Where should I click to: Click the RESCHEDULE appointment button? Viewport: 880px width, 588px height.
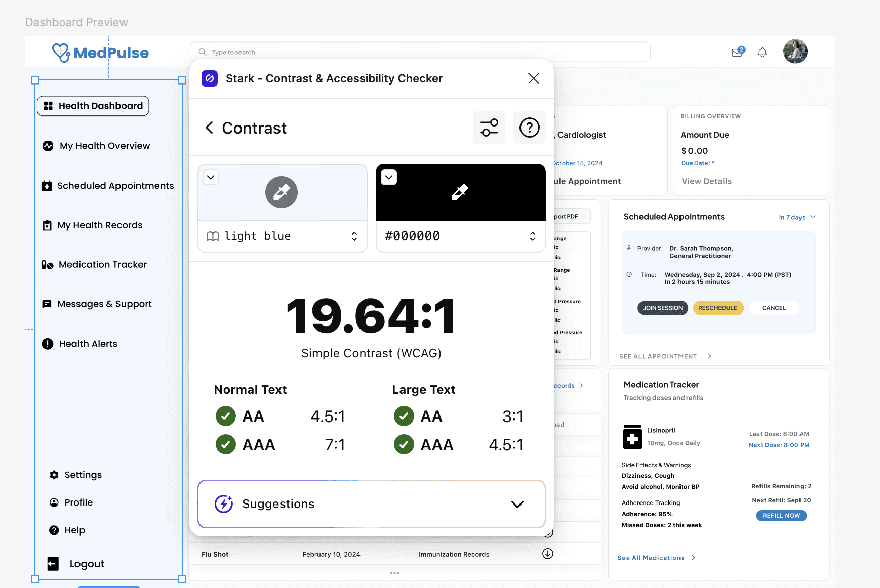[x=718, y=308]
